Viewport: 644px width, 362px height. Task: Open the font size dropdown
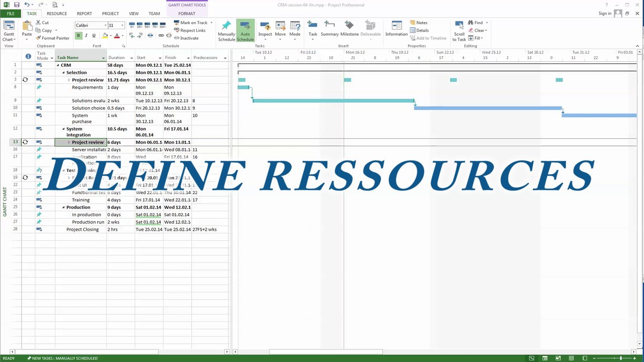122,25
